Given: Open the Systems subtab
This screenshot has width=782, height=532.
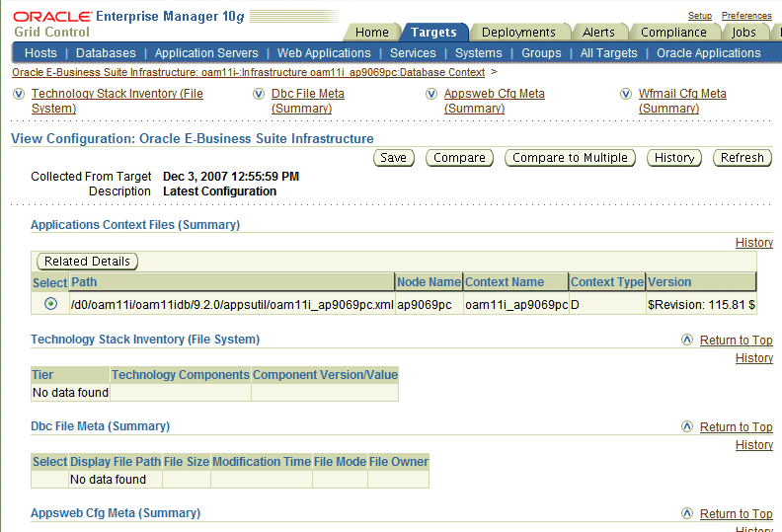Looking at the screenshot, I should pyautogui.click(x=478, y=53).
